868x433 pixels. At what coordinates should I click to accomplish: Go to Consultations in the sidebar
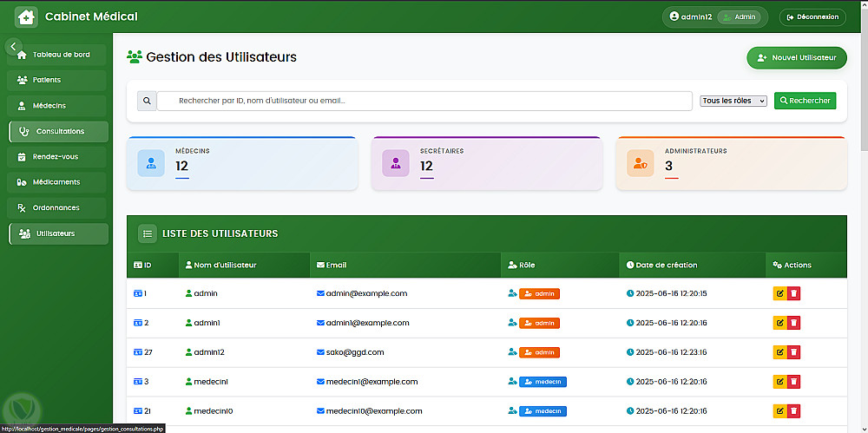[58, 131]
